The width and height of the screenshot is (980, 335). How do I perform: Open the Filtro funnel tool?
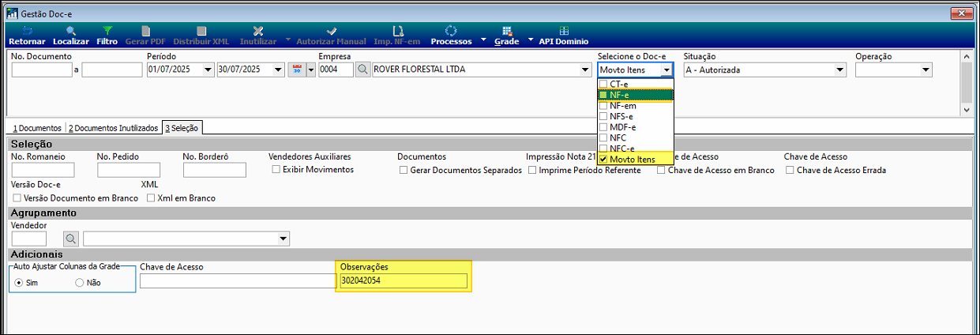(107, 31)
